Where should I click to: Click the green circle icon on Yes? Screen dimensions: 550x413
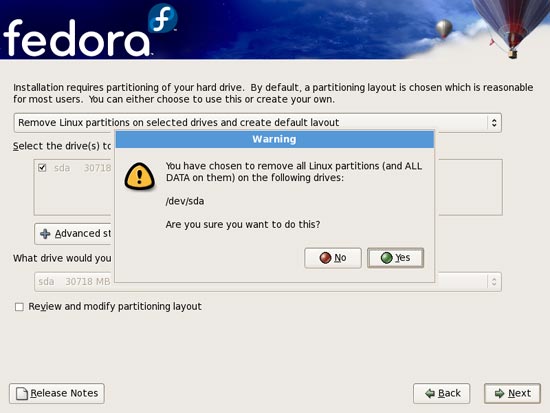[386, 258]
